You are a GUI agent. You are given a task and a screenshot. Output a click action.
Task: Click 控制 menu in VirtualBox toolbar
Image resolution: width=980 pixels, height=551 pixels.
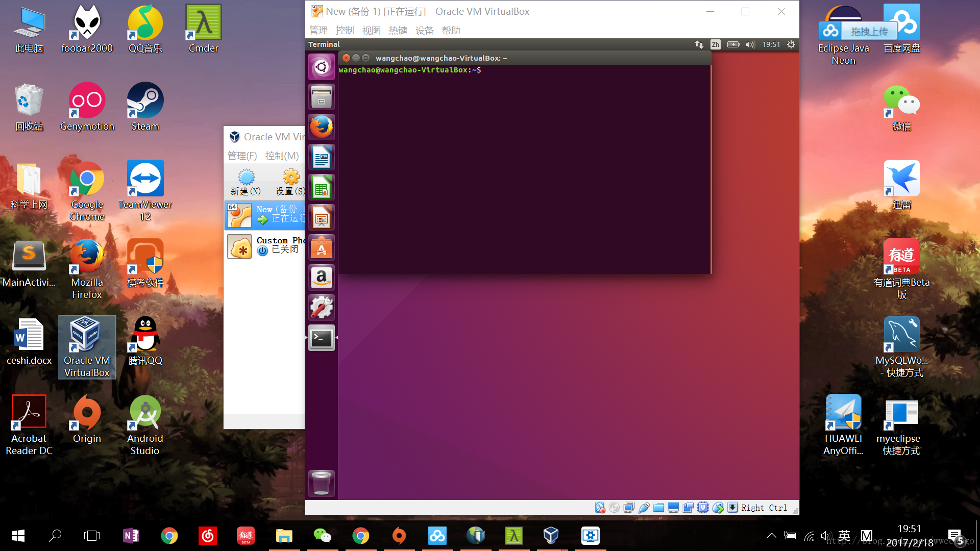coord(344,30)
